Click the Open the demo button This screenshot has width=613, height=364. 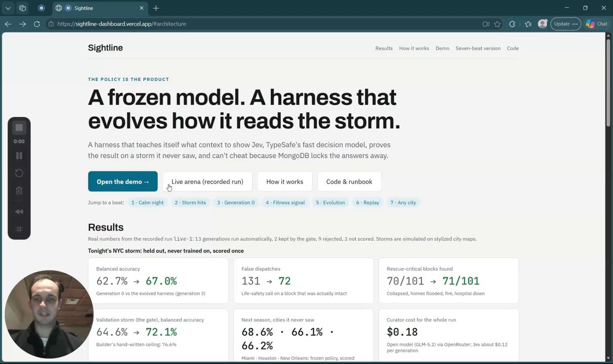coord(123,181)
